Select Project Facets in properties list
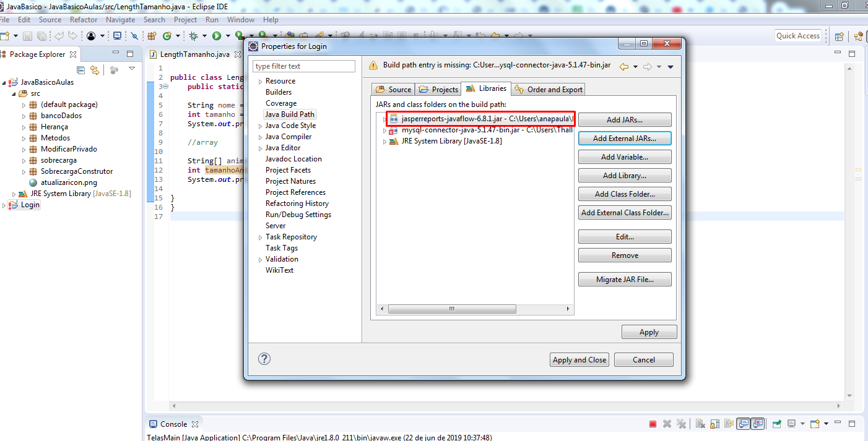868x441 pixels. [x=288, y=170]
